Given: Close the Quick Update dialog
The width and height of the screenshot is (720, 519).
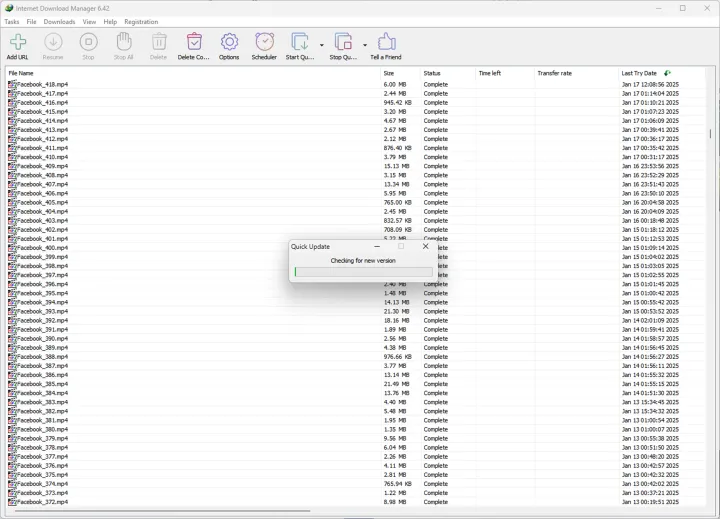Looking at the screenshot, I should click(x=425, y=246).
